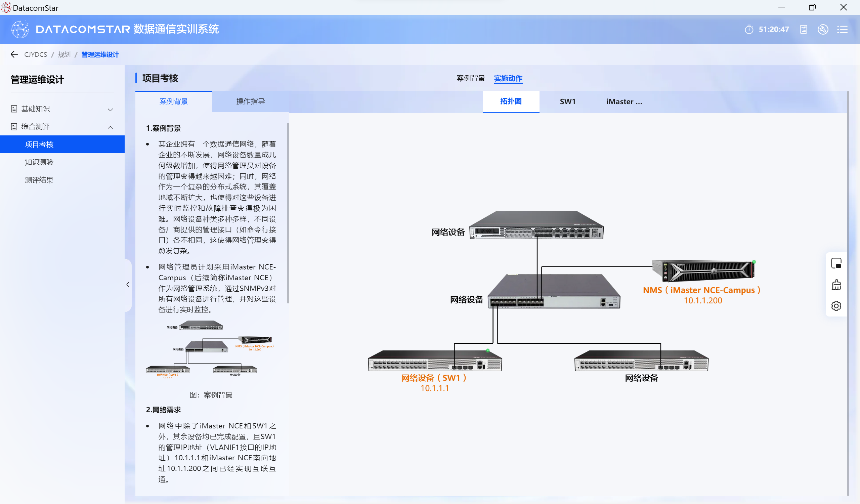Screen dimensions: 860x504
Task: Click the 规划 breadcrumb link
Action: click(x=64, y=54)
